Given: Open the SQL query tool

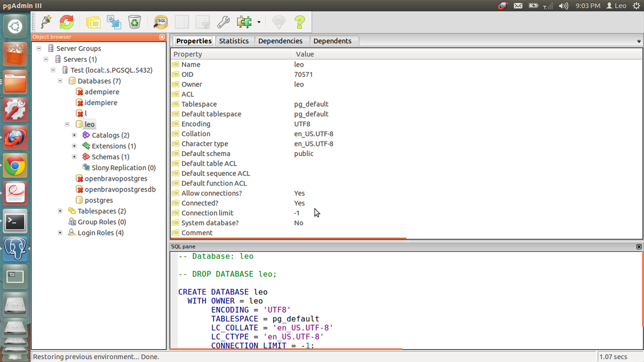Looking at the screenshot, I should pos(161,22).
